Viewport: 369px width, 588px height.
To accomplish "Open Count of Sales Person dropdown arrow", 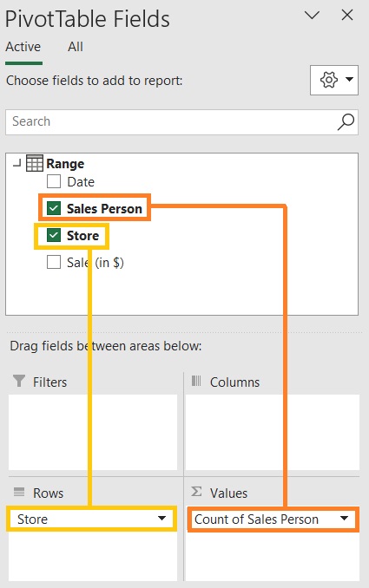I will pyautogui.click(x=344, y=519).
